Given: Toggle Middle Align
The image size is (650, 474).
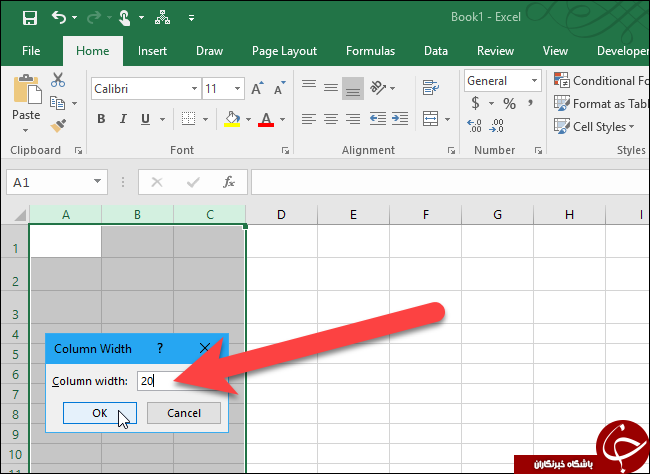Looking at the screenshot, I should [331, 88].
